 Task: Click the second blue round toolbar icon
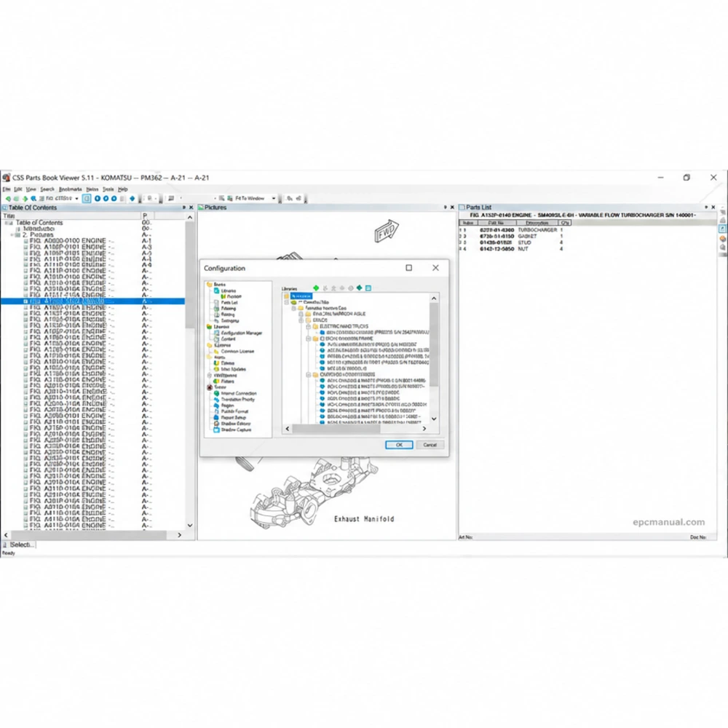coord(106,199)
